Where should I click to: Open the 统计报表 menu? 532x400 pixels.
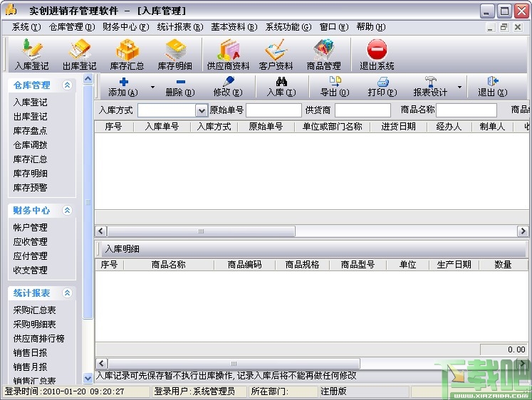click(x=179, y=27)
